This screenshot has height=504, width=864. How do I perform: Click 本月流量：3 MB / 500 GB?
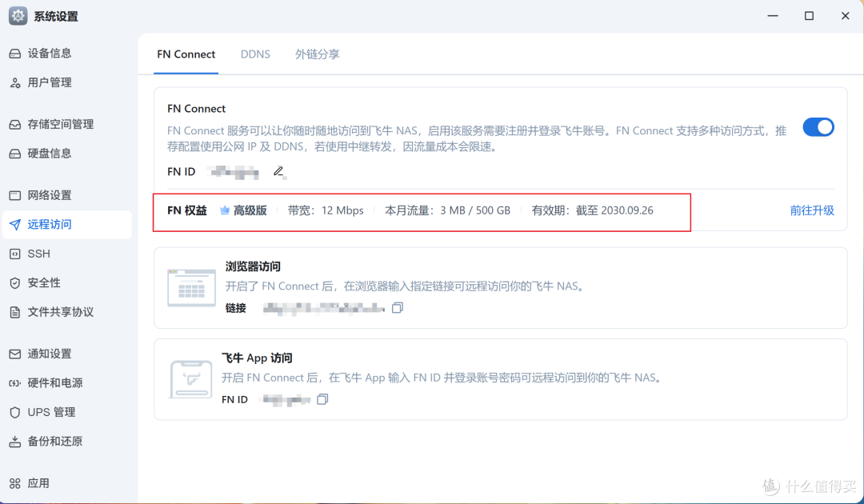click(x=447, y=210)
